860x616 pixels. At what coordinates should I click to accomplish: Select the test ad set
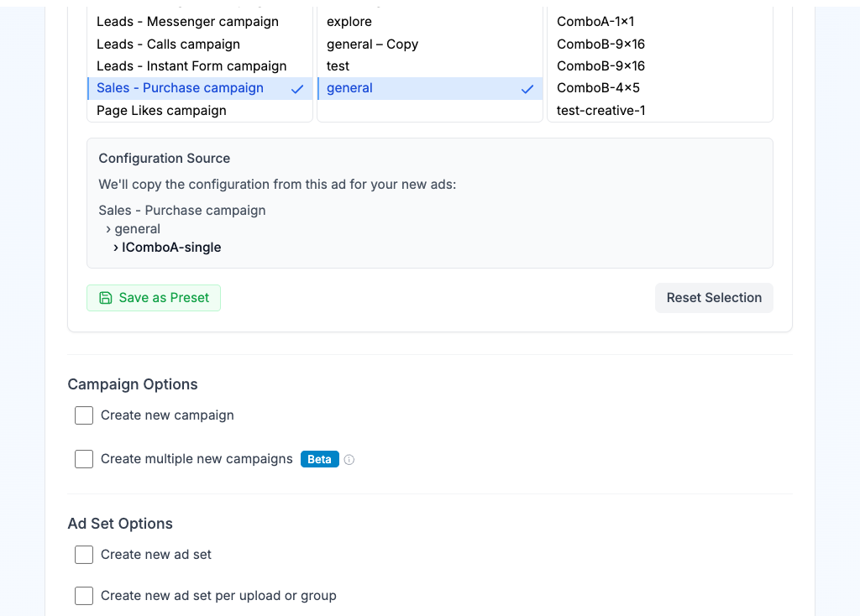coord(338,66)
